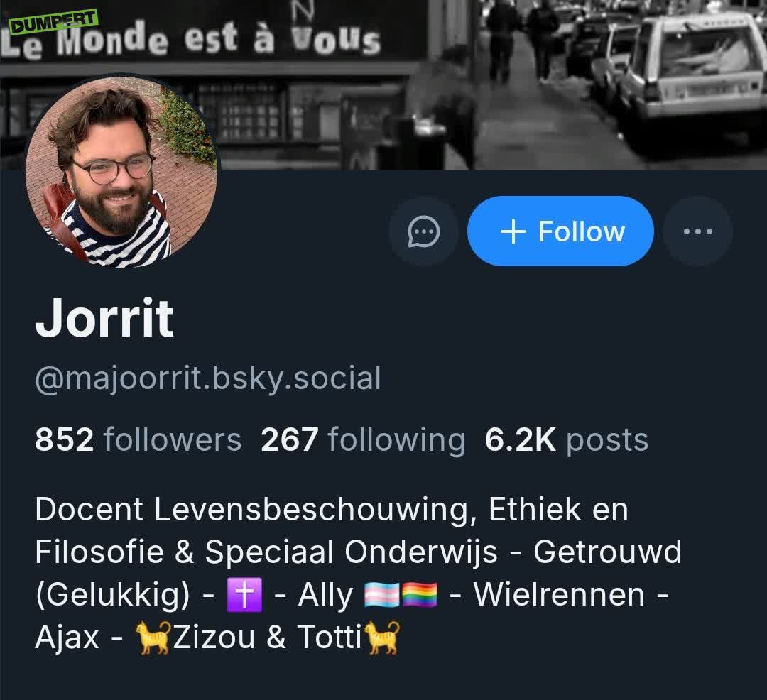Click the display name Jorrit
The width and height of the screenshot is (767, 700).
pyautogui.click(x=104, y=319)
